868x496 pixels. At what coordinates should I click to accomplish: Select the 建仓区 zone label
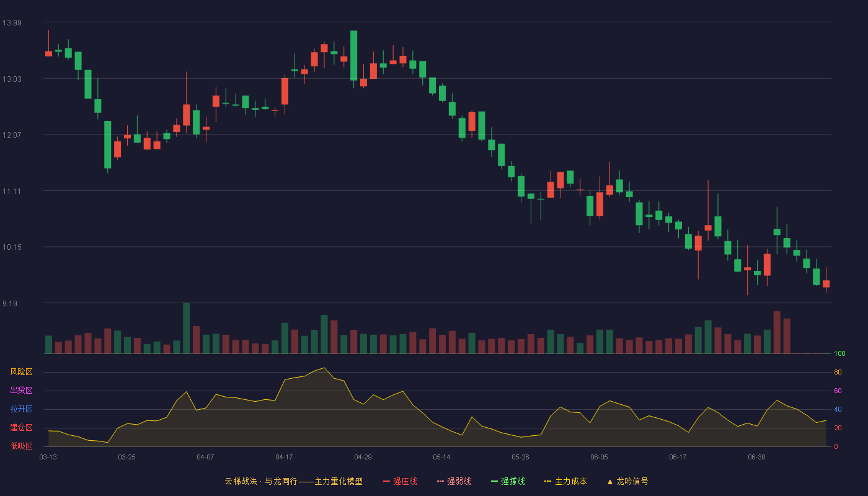click(21, 428)
